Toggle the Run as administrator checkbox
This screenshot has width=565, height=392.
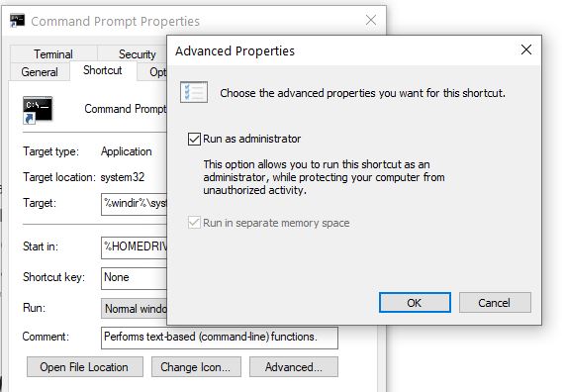click(x=194, y=139)
